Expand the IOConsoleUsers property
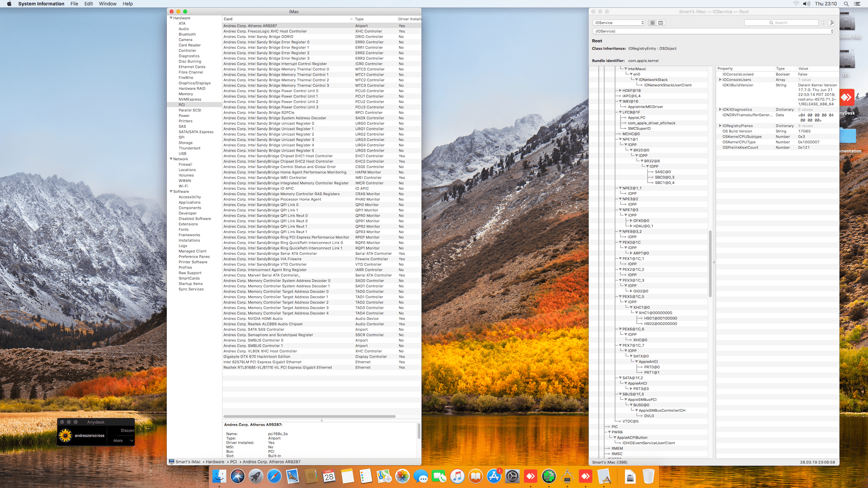 pyautogui.click(x=720, y=80)
